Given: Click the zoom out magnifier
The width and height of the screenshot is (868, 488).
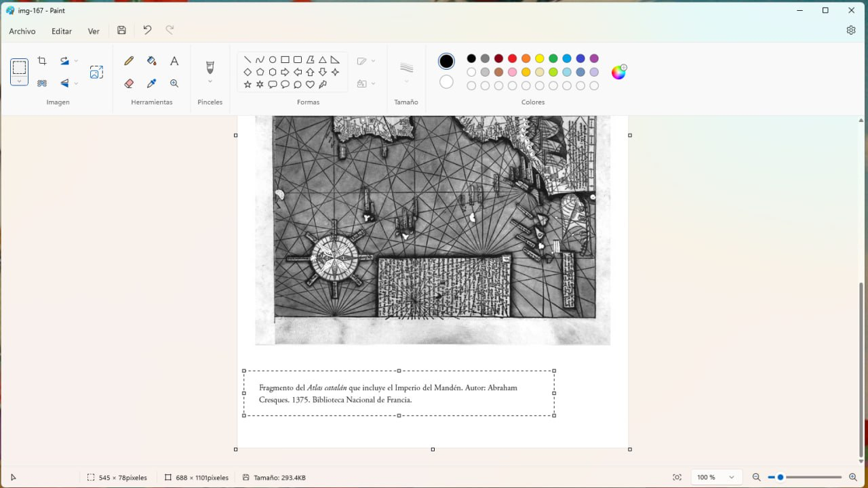Looking at the screenshot, I should click(756, 477).
